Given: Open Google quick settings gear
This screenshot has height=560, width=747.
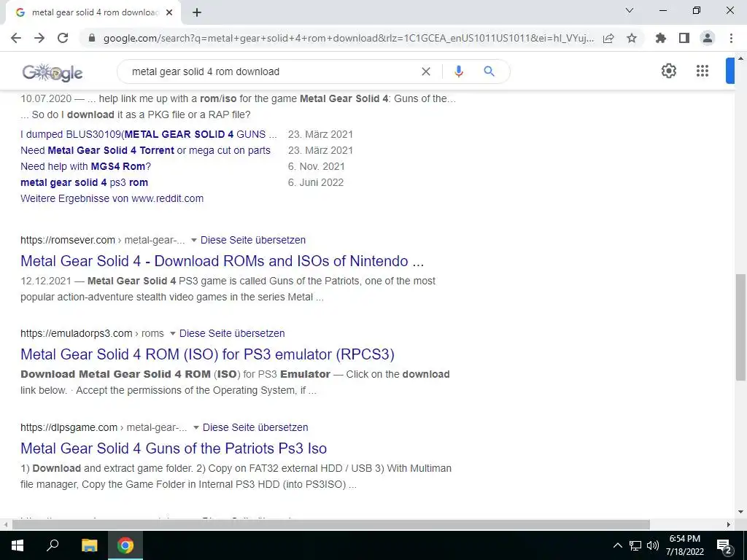Looking at the screenshot, I should (x=669, y=71).
